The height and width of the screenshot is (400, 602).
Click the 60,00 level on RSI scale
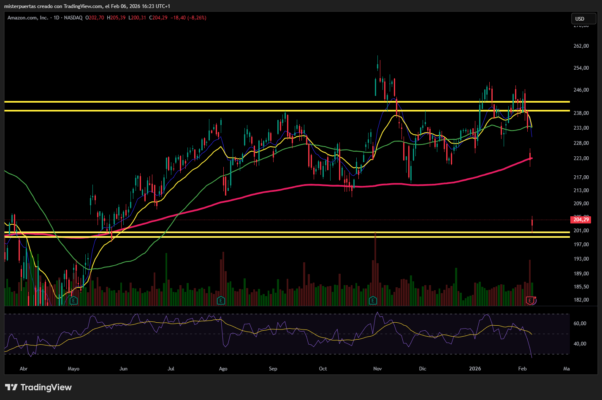(579, 324)
